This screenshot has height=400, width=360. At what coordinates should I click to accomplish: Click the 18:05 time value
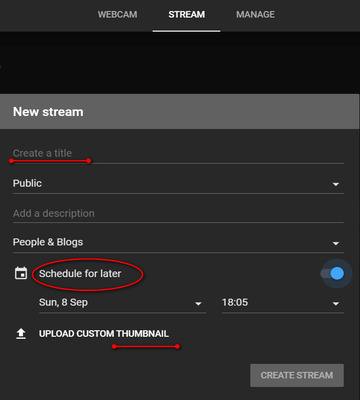(x=235, y=303)
